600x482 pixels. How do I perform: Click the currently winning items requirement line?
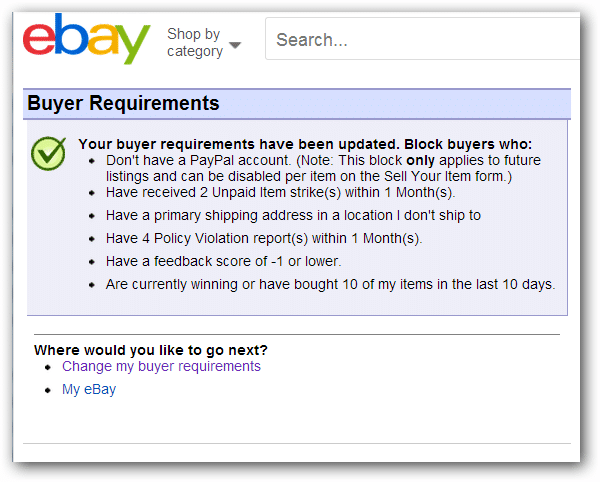tap(330, 284)
